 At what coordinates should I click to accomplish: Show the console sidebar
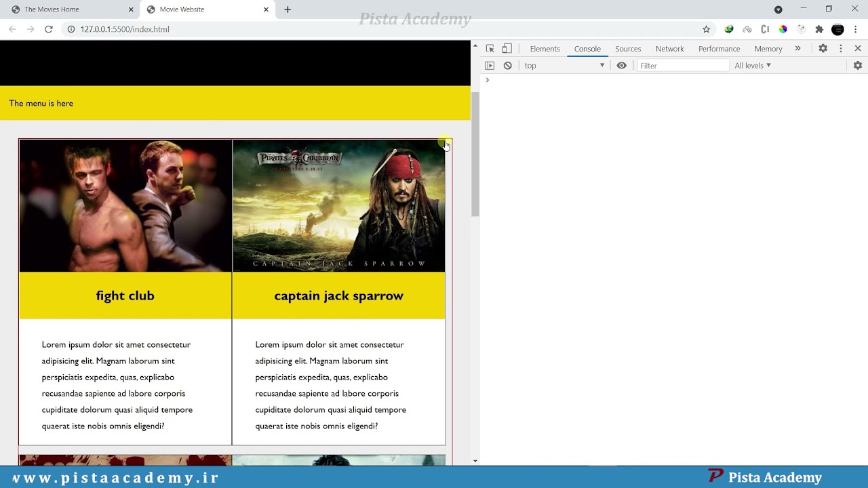click(490, 66)
